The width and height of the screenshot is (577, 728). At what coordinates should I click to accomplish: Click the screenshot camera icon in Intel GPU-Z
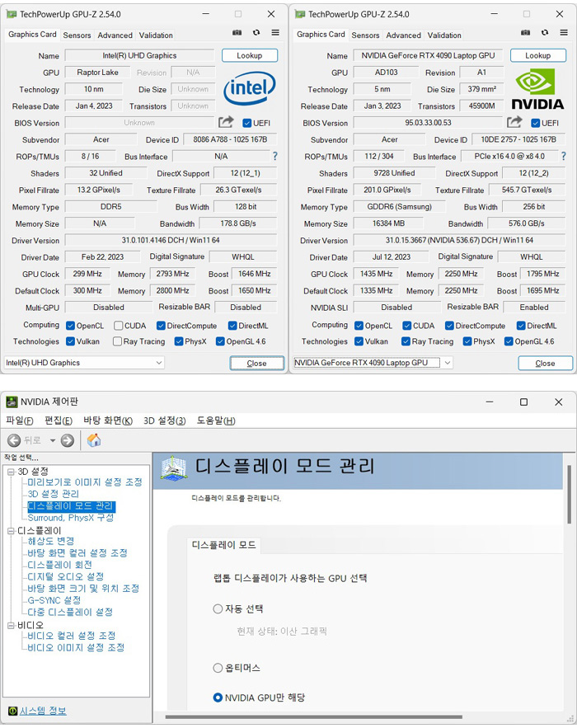pos(237,32)
